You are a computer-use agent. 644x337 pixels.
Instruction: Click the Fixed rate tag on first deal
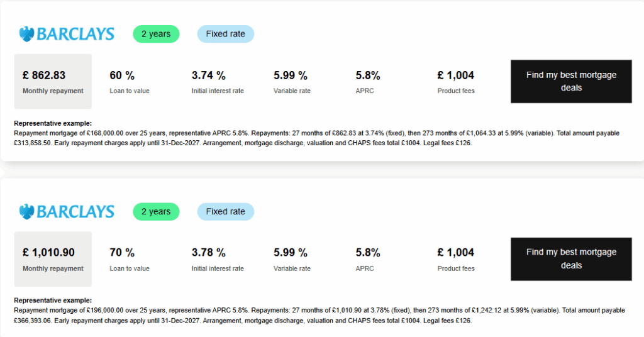(226, 34)
